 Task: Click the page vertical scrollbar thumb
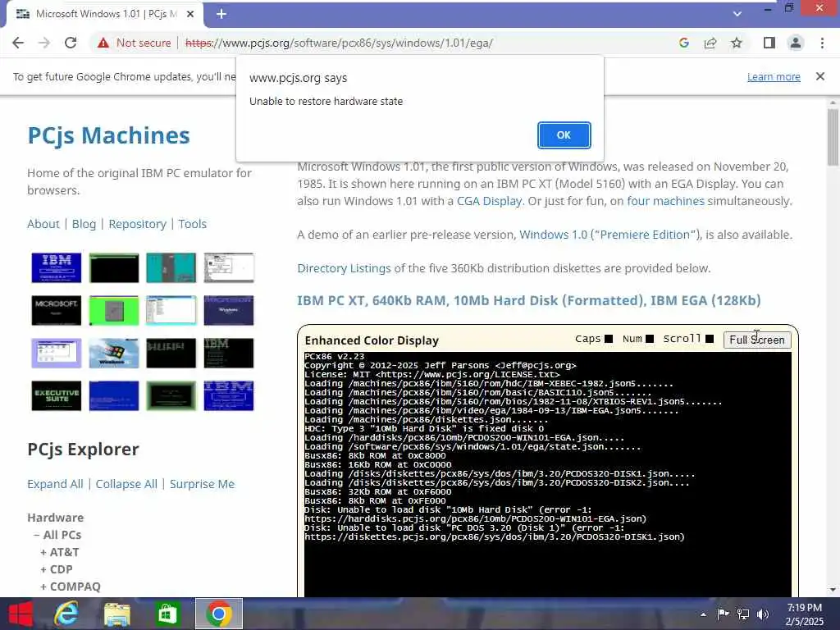833,137
